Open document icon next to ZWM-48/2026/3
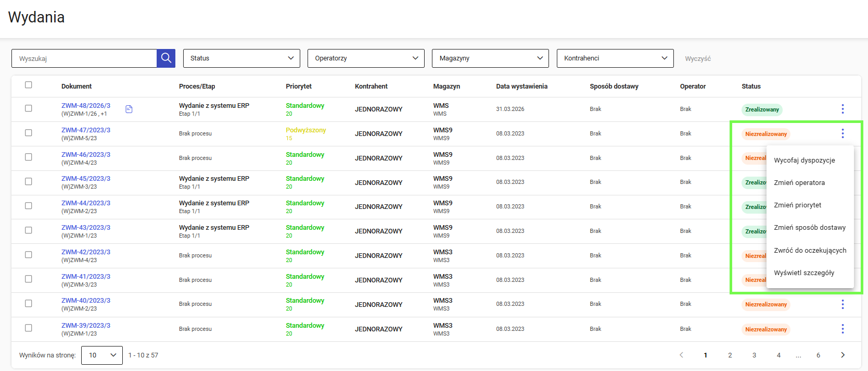The height and width of the screenshot is (371, 868). pyautogui.click(x=129, y=109)
